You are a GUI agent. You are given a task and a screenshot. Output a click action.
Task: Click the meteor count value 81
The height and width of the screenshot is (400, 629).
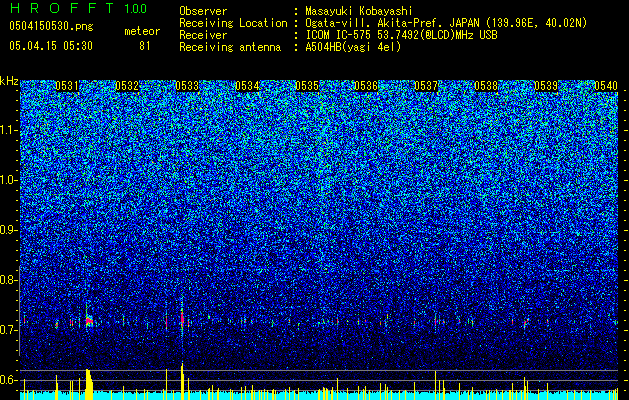(145, 46)
